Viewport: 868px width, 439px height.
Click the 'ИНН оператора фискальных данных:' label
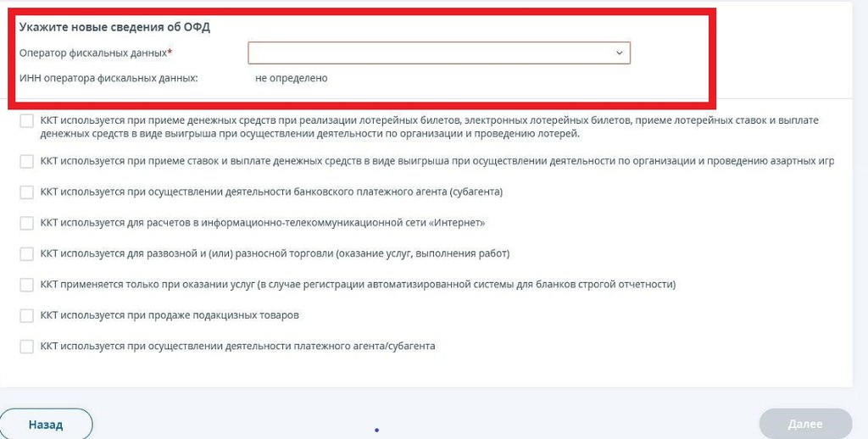point(108,78)
